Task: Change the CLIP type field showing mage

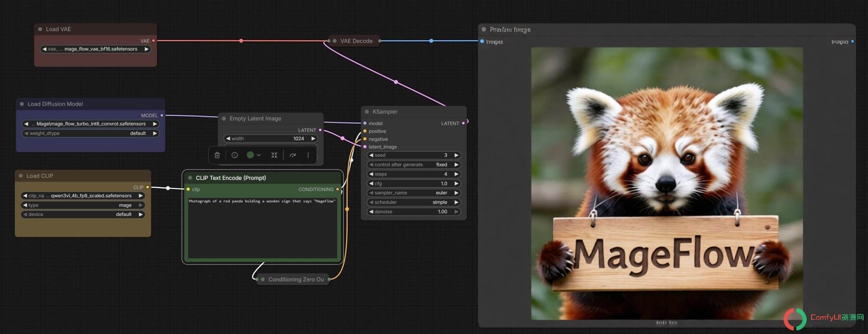Action: tap(83, 205)
